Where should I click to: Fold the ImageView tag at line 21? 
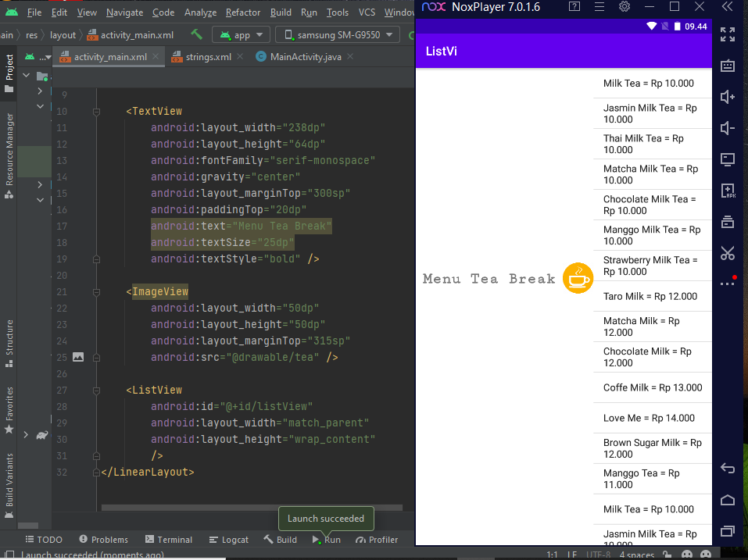click(96, 291)
